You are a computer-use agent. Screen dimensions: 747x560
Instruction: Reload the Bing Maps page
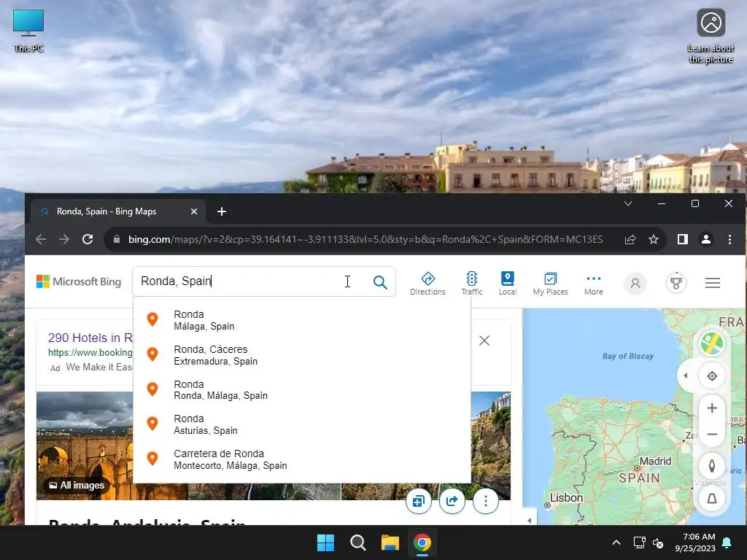pyautogui.click(x=88, y=239)
